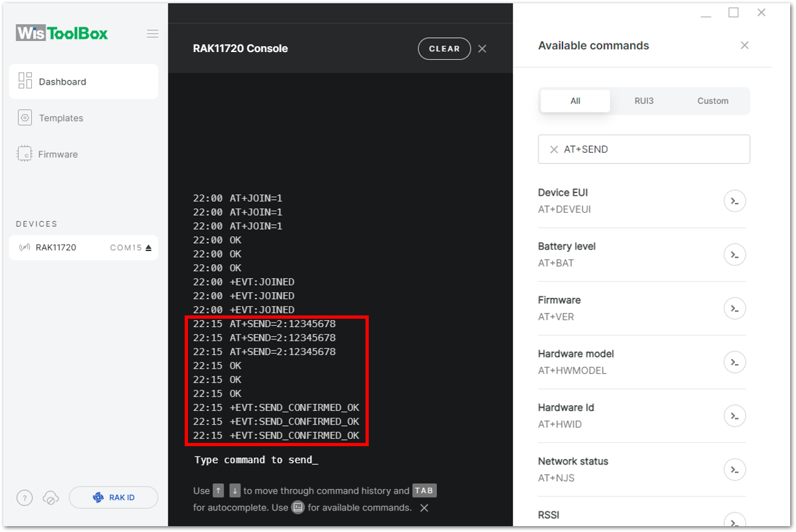Click the first AT+SEND=2:12345678 console line
Screen dimensions: 796x532
[265, 324]
